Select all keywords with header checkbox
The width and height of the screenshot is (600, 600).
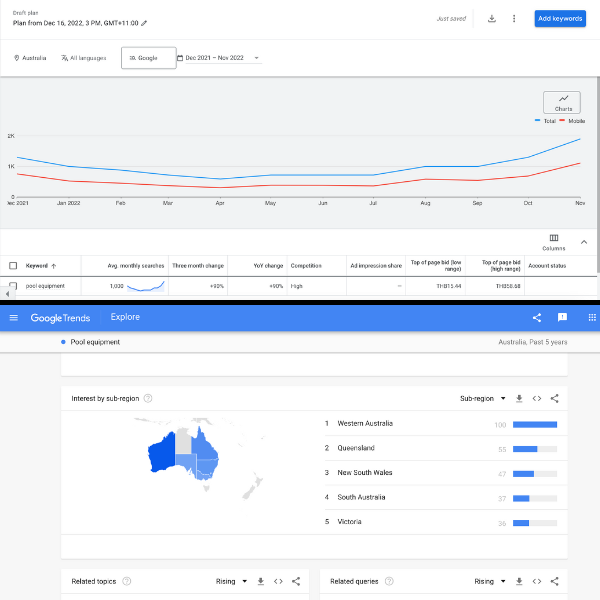pyautogui.click(x=13, y=266)
